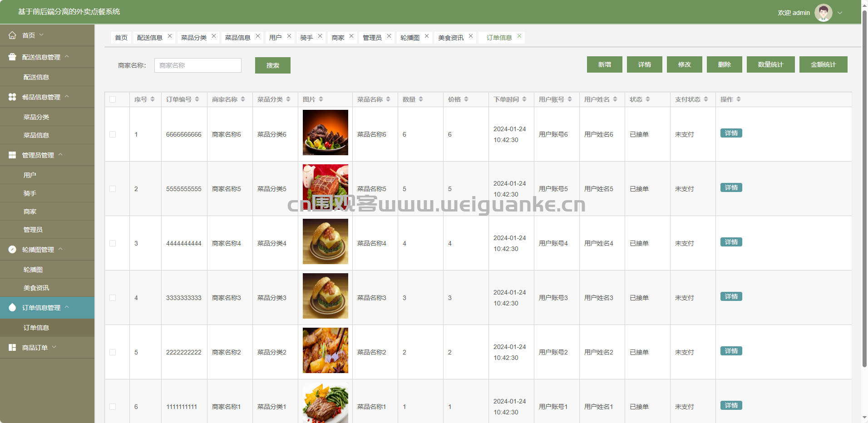Screen dimensions: 868x423
Task: Click the sort arrows on 价格 column
Action: (466, 99)
